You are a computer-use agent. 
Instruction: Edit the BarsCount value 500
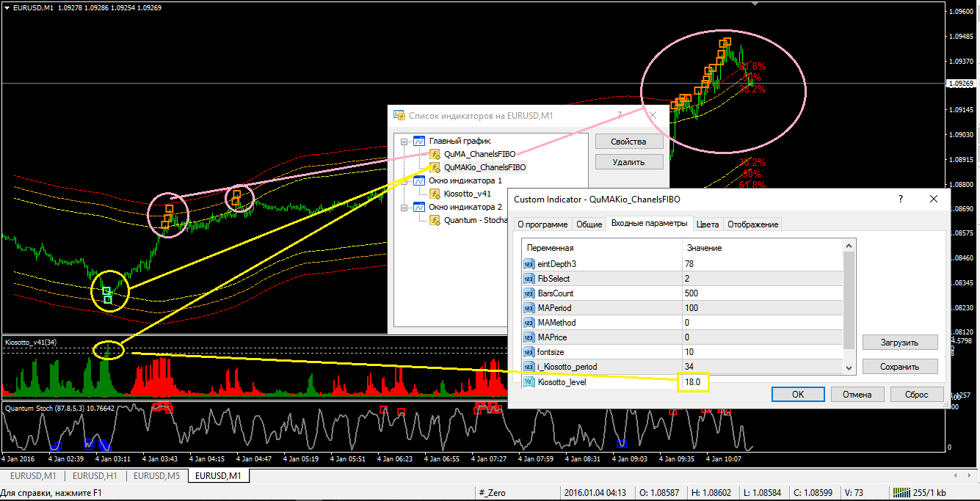762,293
